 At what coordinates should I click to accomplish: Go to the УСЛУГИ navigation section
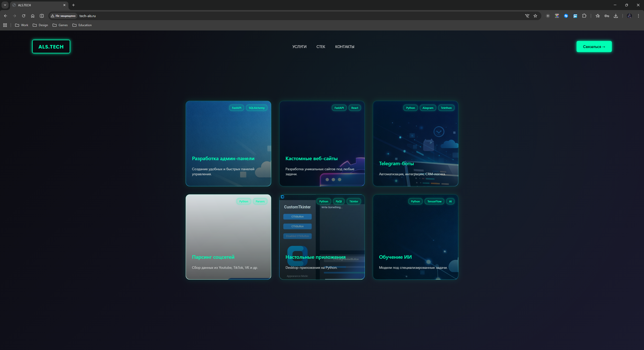[299, 47]
